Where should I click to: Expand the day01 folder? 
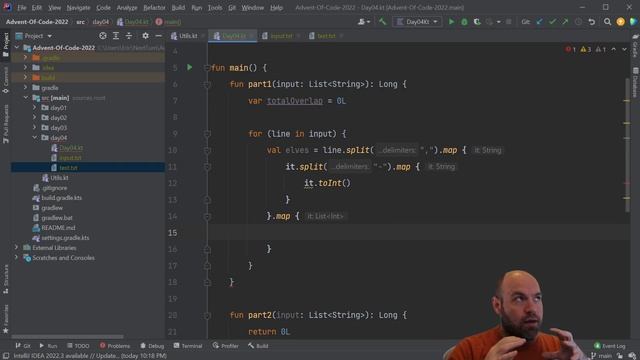[x=34, y=107]
